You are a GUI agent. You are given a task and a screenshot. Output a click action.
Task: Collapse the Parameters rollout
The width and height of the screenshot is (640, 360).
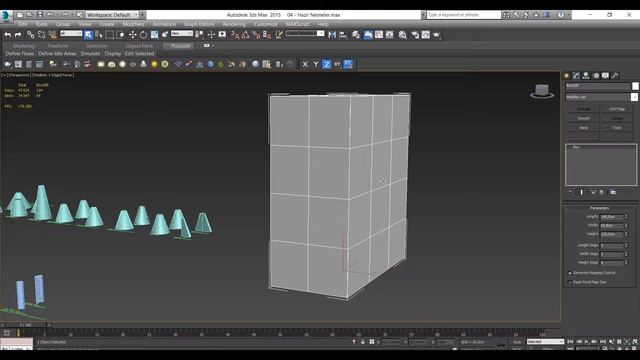(599, 208)
